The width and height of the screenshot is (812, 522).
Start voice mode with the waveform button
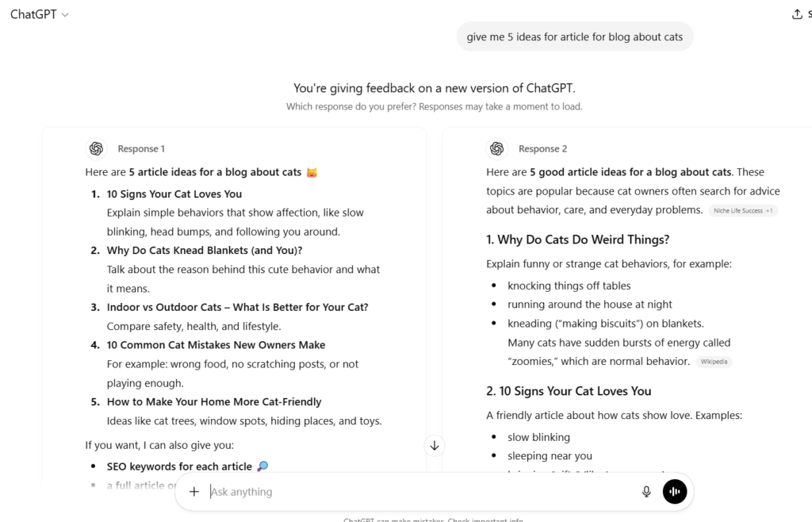click(675, 492)
